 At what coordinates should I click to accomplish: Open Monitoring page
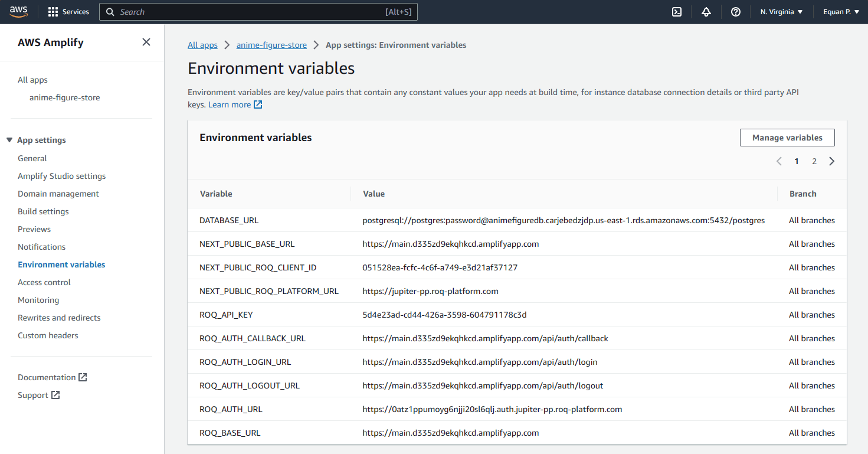tap(38, 300)
